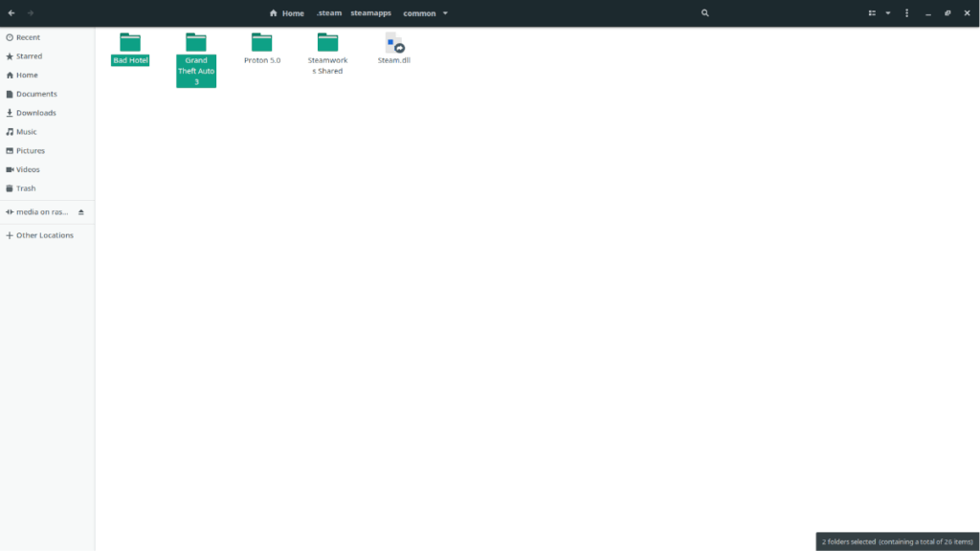Image resolution: width=980 pixels, height=551 pixels.
Task: Expand the view options dropdown arrow
Action: tap(888, 13)
